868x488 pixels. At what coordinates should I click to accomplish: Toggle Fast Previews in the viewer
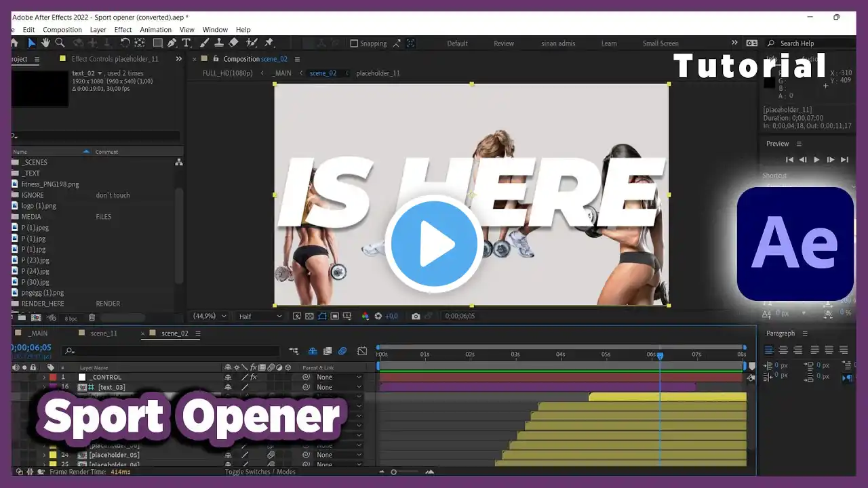click(x=296, y=316)
